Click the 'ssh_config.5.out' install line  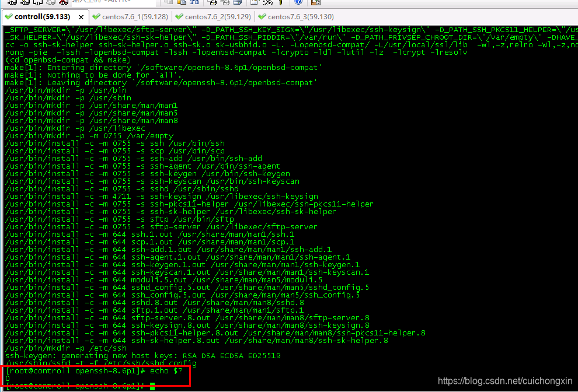(183, 295)
